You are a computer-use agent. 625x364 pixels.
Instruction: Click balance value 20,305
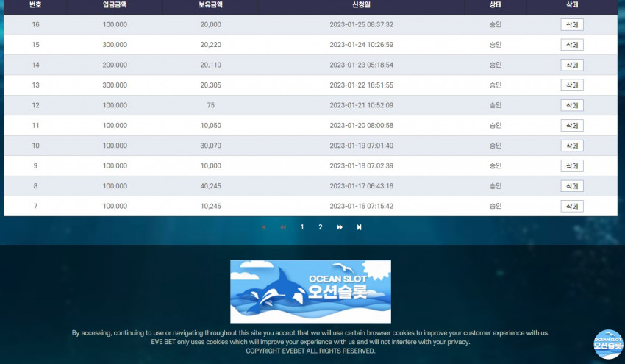pyautogui.click(x=210, y=85)
